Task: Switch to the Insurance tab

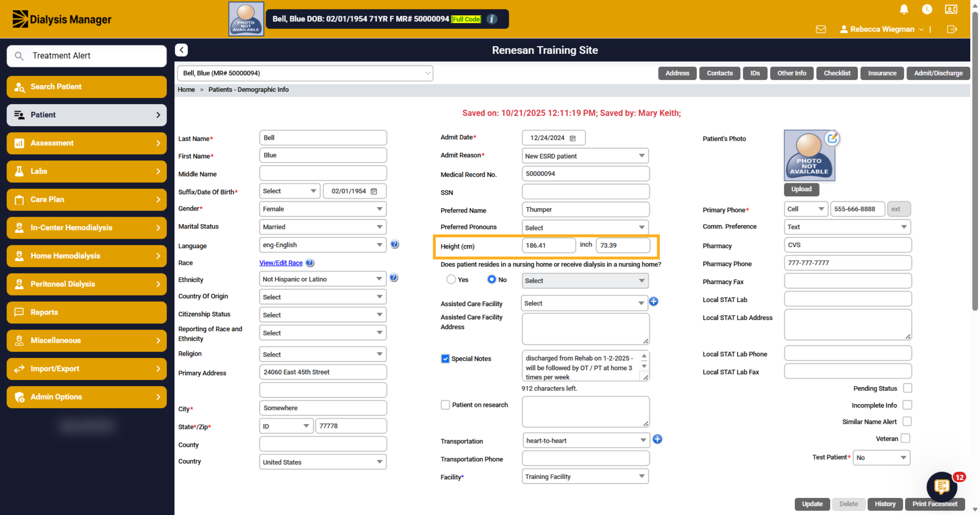Action: coord(882,73)
